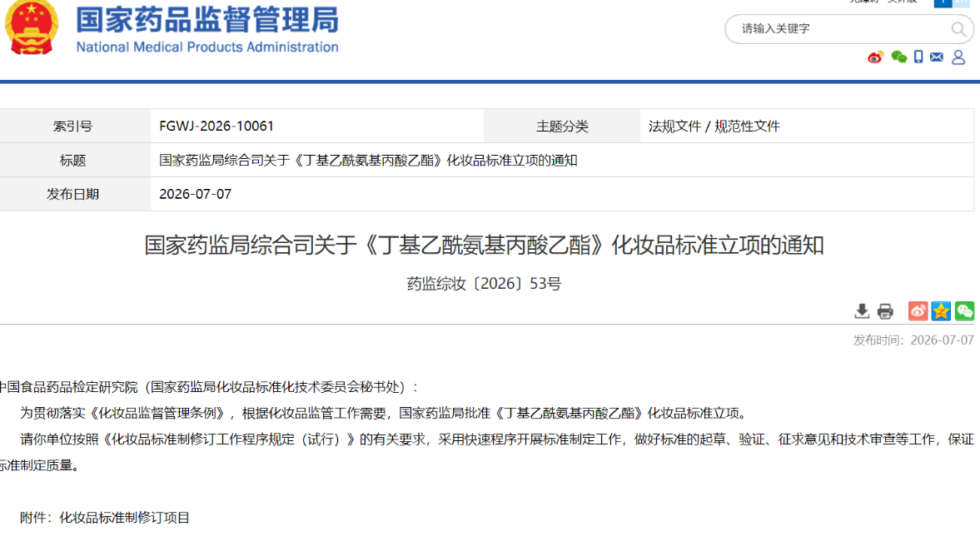Click the 发布时间: 2026-07-07 timestamp

tap(913, 340)
